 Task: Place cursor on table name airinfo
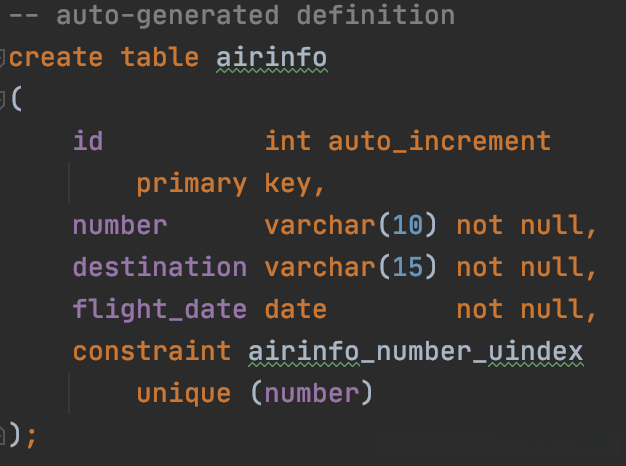(271, 58)
